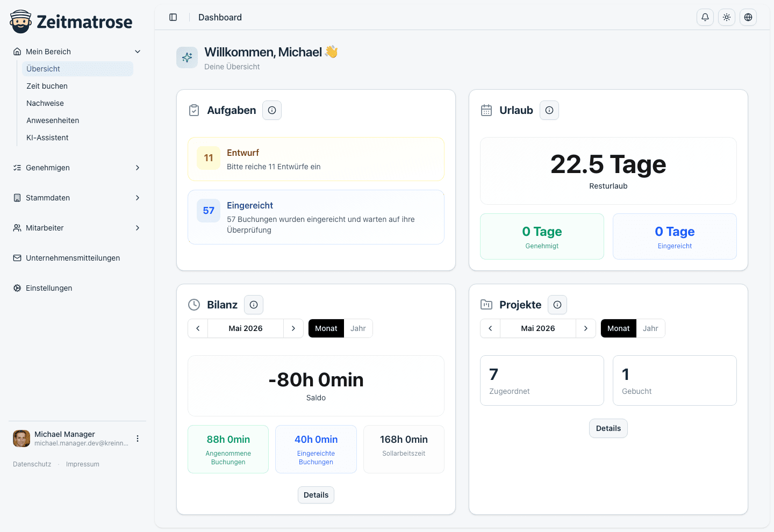Go to previous month in Bilanz
This screenshot has width=774, height=532.
point(198,328)
